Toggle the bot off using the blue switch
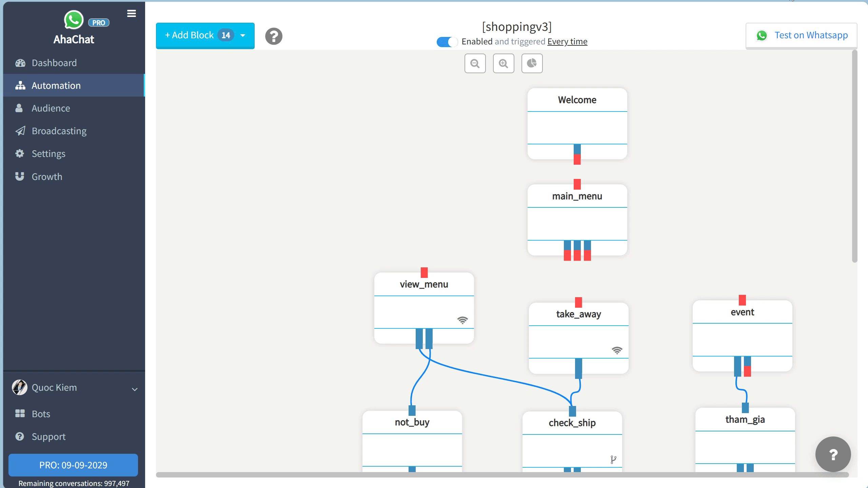868x488 pixels. point(447,42)
